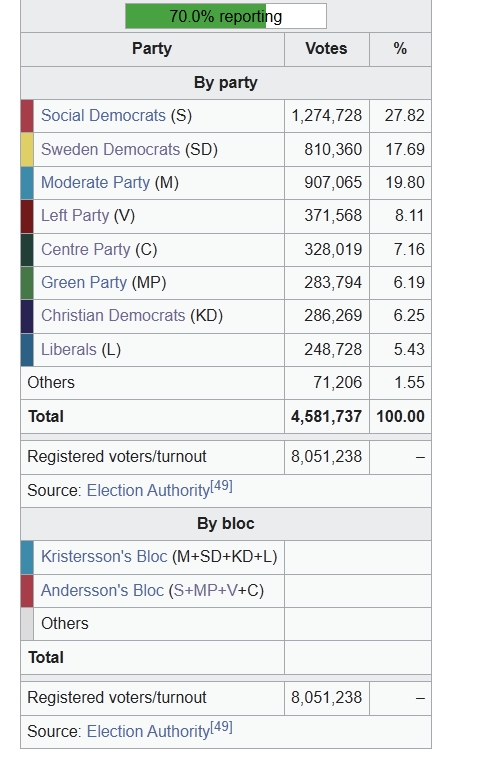Open the Liberals link

[68, 349]
